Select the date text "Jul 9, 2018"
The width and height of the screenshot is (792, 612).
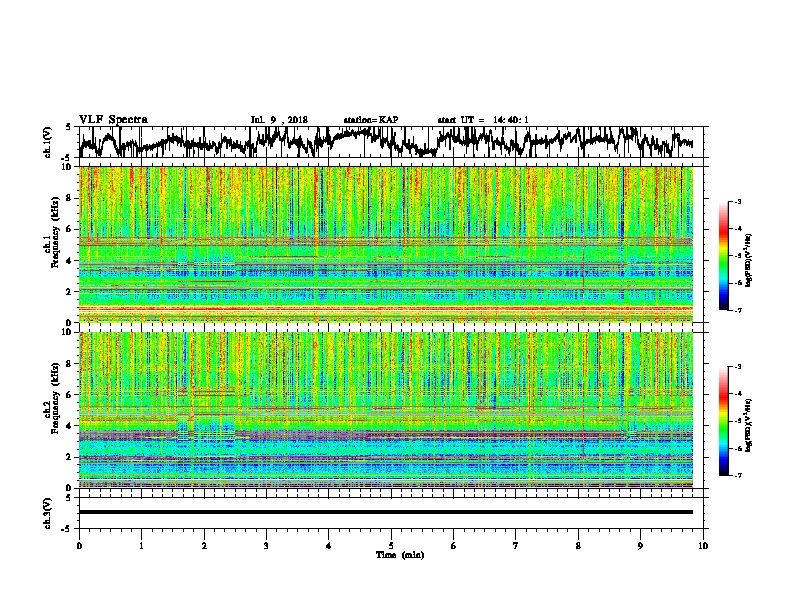(279, 120)
